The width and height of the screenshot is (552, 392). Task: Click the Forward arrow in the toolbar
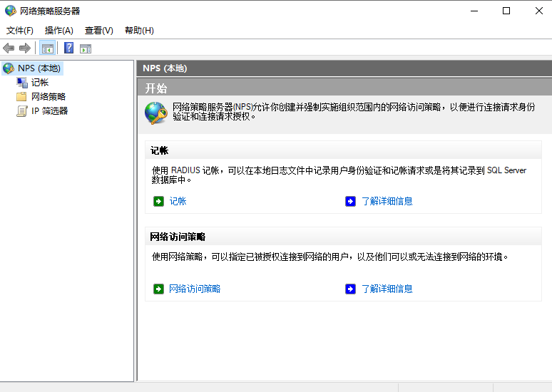click(24, 48)
